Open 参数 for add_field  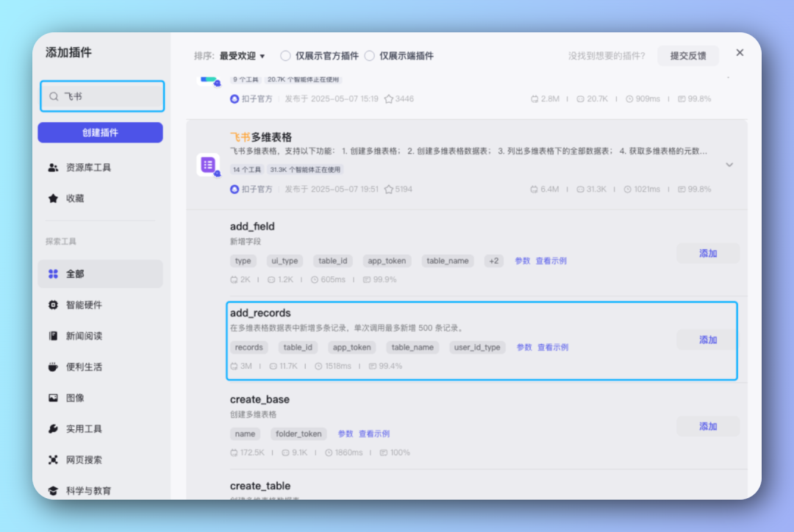pos(522,261)
